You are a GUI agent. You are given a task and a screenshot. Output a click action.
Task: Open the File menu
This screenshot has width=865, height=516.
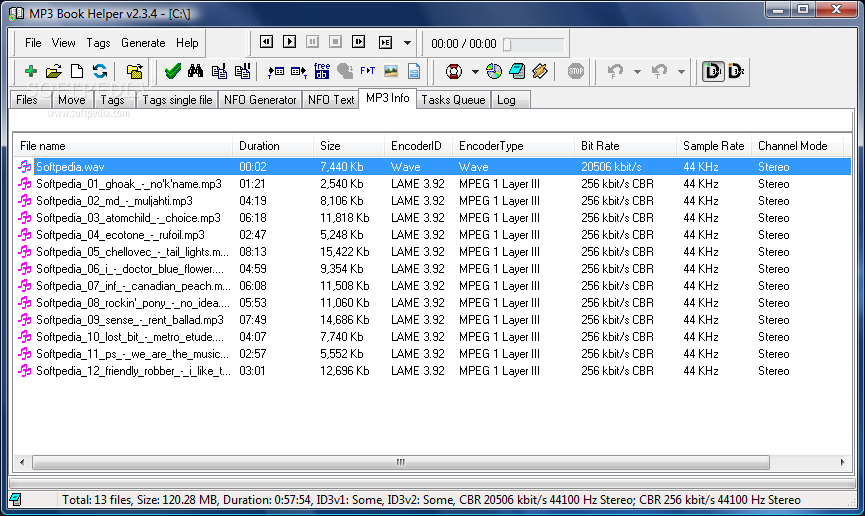point(33,42)
